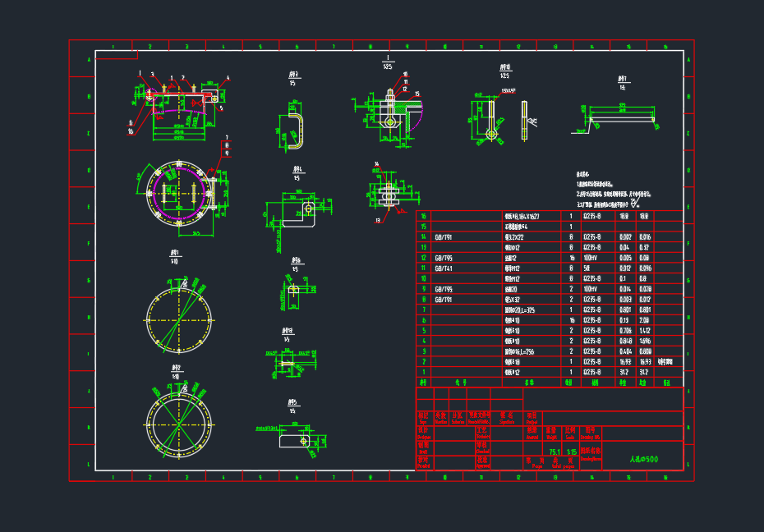Viewport: 764px width, 532px height.
Task: Select 'GB/T95' in parts list row 12
Action: pyautogui.click(x=444, y=258)
